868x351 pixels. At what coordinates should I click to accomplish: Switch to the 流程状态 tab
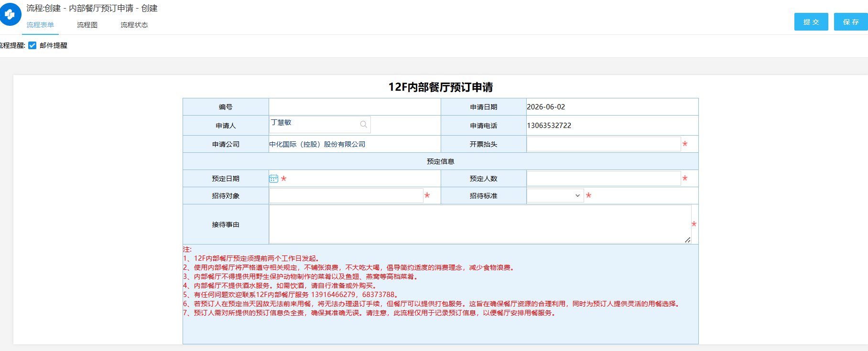pos(134,25)
